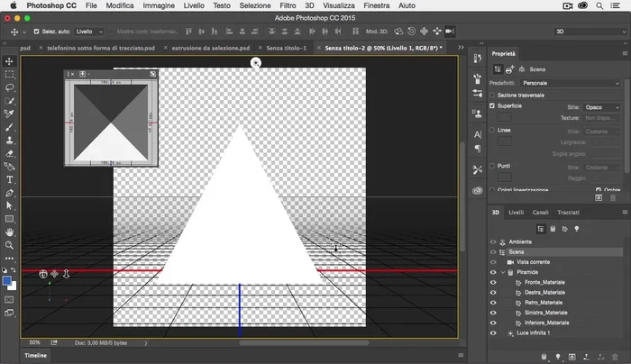Uncheck the Superficie checkbox
Viewport: 631px width, 364px height.
tap(493, 106)
